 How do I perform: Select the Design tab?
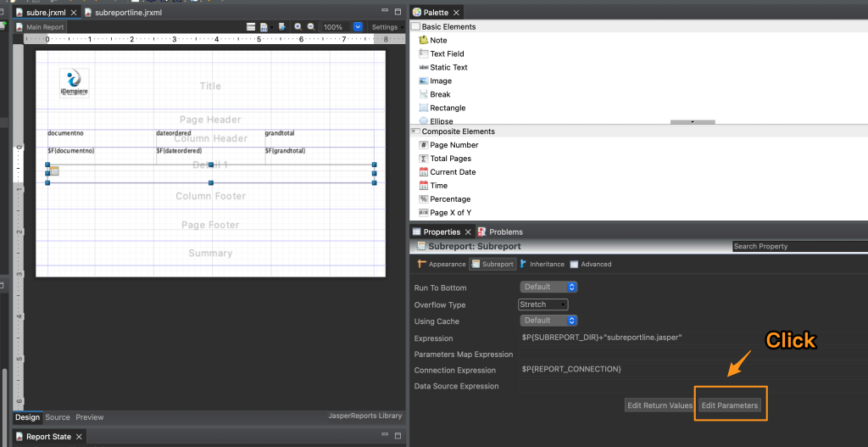click(28, 417)
